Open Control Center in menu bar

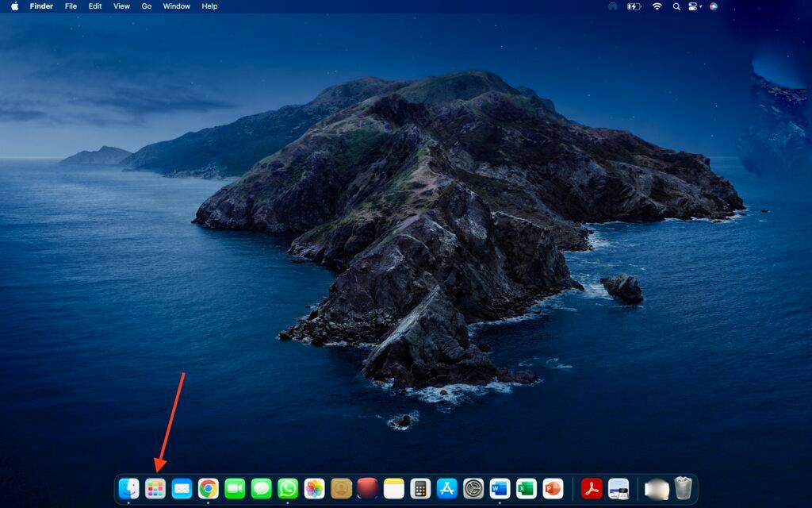pos(695,6)
